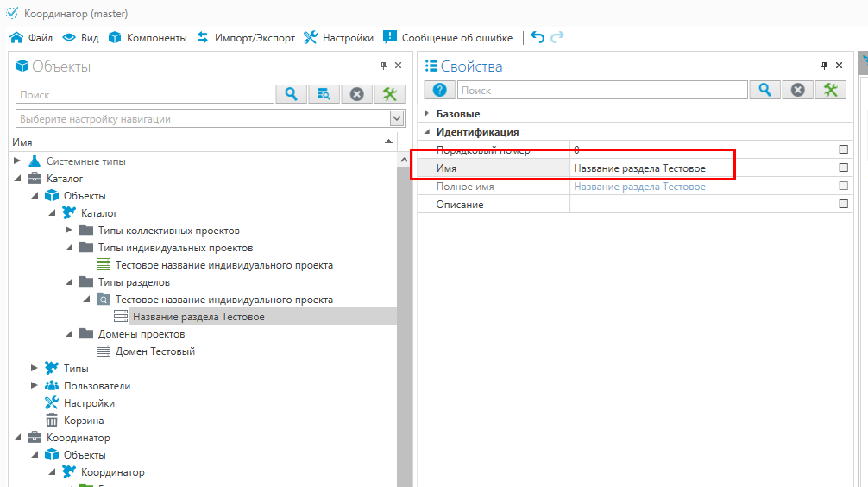
Task: Click the undo arrow in toolbar
Action: (x=538, y=37)
